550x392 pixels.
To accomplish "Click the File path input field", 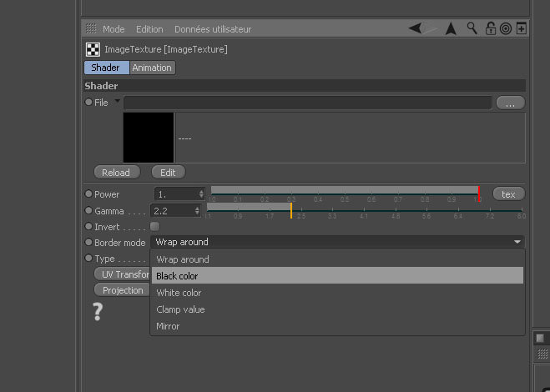I will click(308, 103).
